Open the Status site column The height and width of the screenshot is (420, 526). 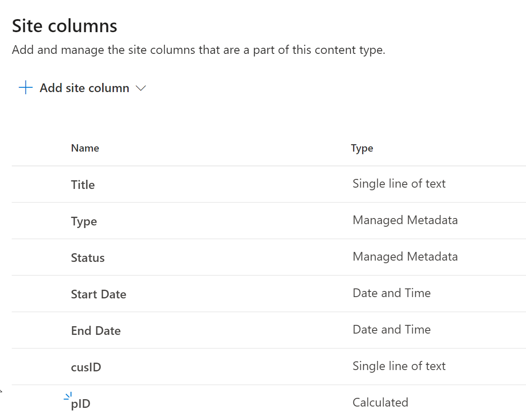[87, 257]
